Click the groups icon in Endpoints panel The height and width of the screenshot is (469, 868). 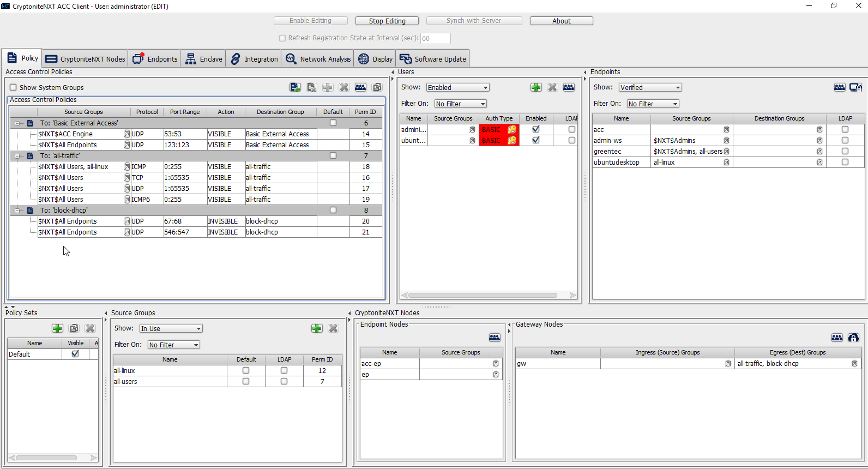pyautogui.click(x=840, y=87)
